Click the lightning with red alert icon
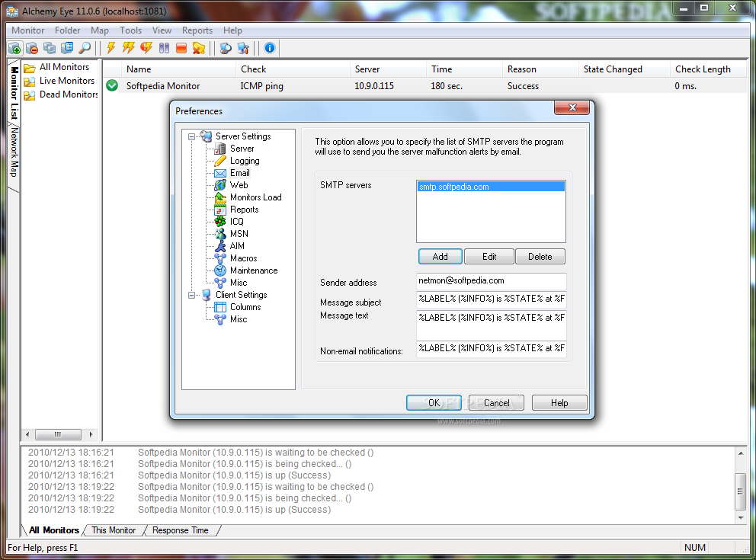The width and height of the screenshot is (756, 560). pyautogui.click(x=146, y=48)
